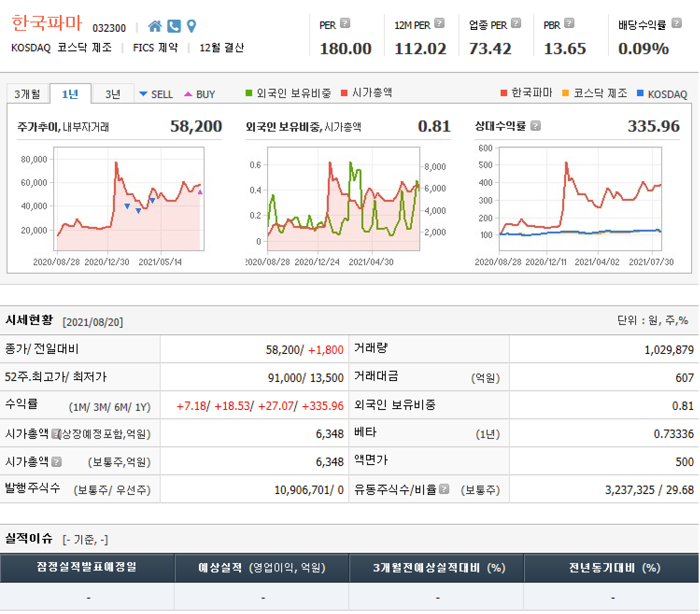The height and width of the screenshot is (614, 700).
Task: Click 12M PER value 112.02
Action: [x=420, y=49]
